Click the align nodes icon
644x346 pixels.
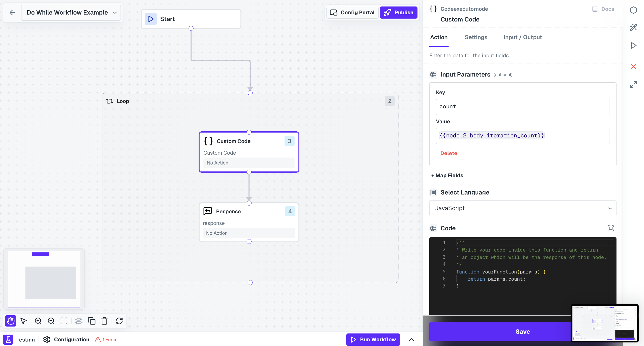[78, 321]
